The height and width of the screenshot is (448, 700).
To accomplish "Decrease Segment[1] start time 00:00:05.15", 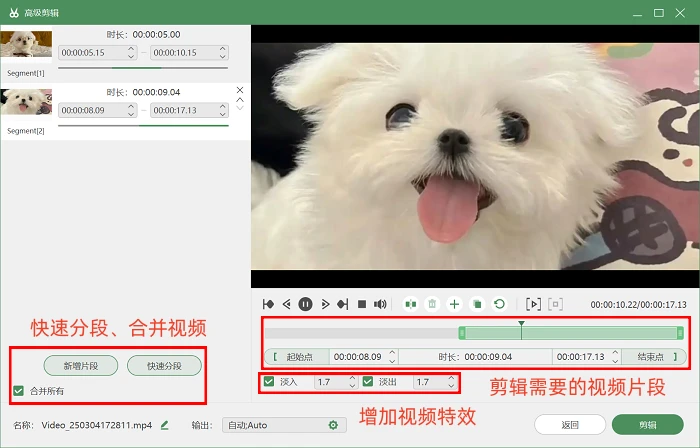I will [131, 56].
